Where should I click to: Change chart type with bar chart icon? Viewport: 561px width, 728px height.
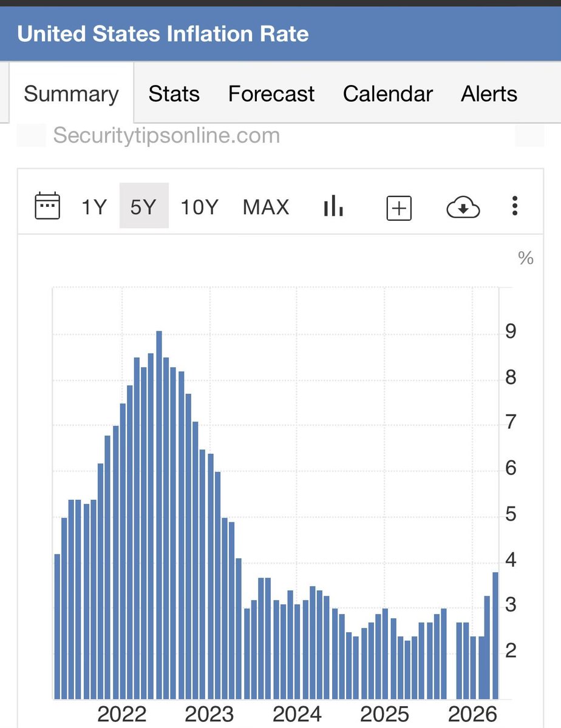(x=333, y=206)
